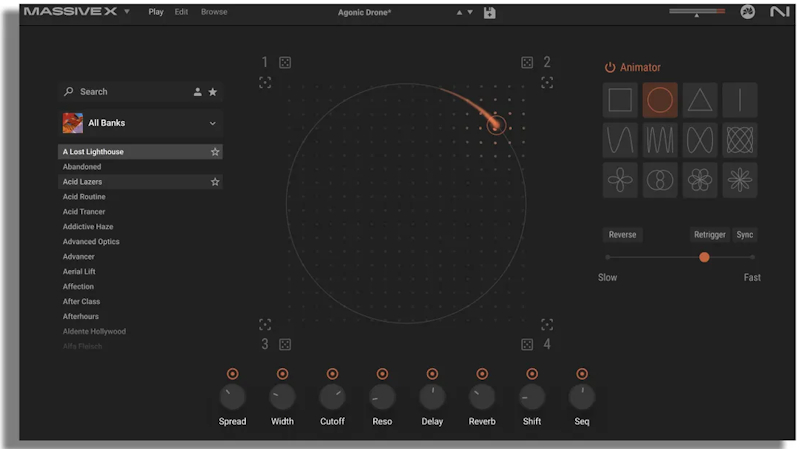This screenshot has width=800, height=449.
Task: Click the corner 3 capture target icon
Action: click(265, 325)
